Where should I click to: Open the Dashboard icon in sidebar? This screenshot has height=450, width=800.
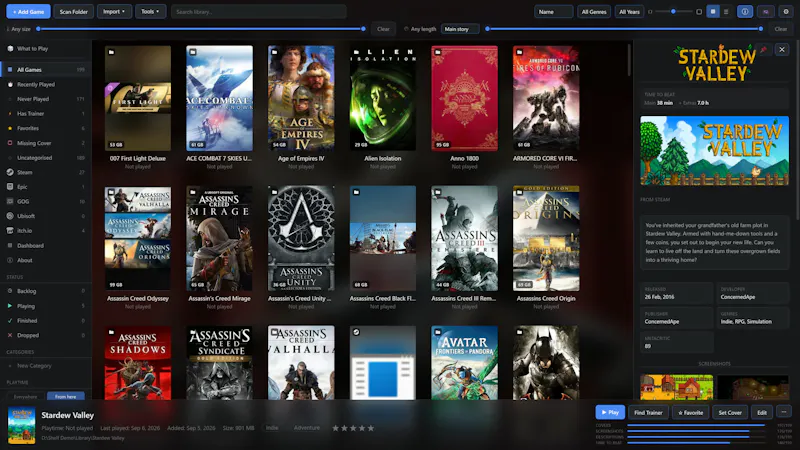10,245
